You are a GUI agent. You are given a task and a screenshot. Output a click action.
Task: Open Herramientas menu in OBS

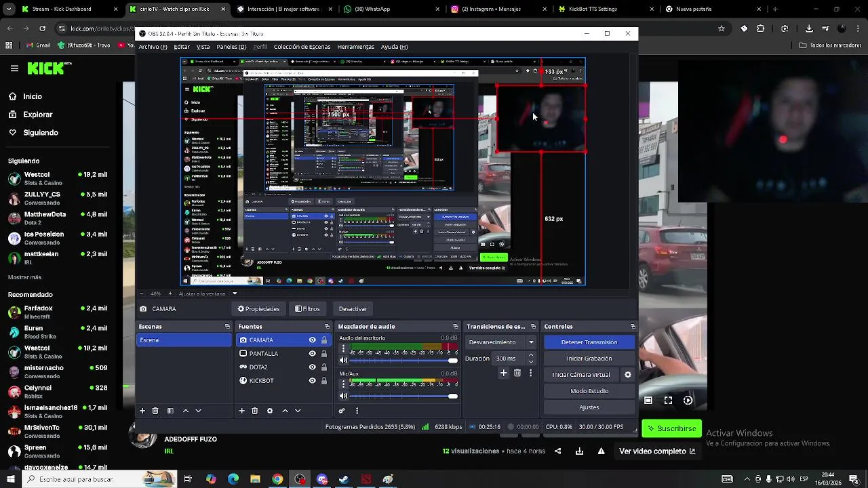355,47
